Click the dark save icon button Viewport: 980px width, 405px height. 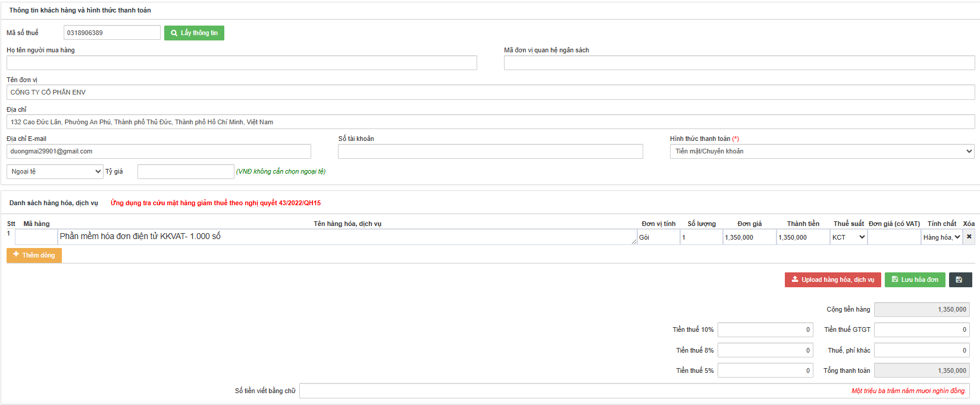click(x=960, y=280)
